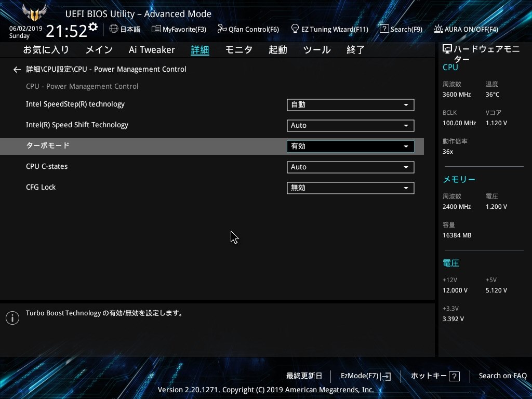Open the モニタ menu tab
The width and height of the screenshot is (532, 399).
point(239,50)
